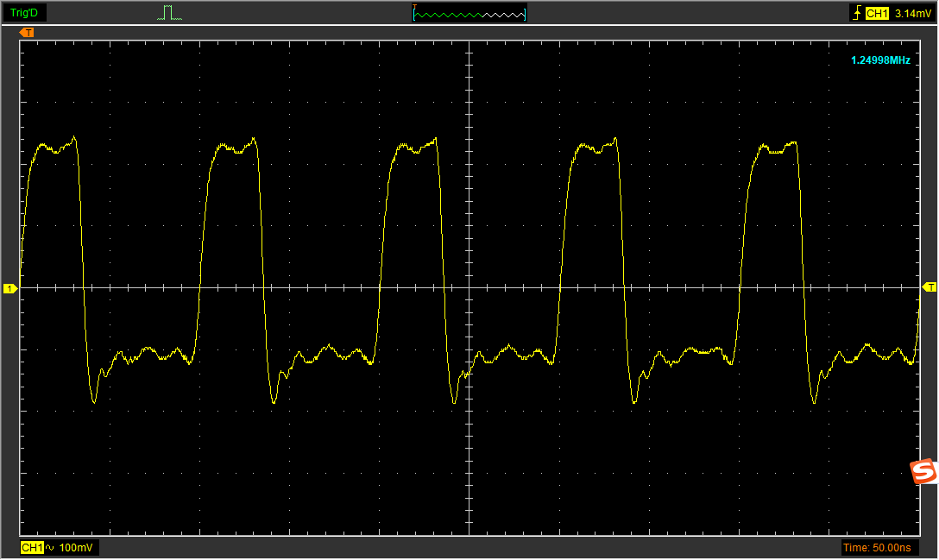Click the AC coupling symbol beside CH1
The height and width of the screenshot is (560, 939).
(49, 548)
